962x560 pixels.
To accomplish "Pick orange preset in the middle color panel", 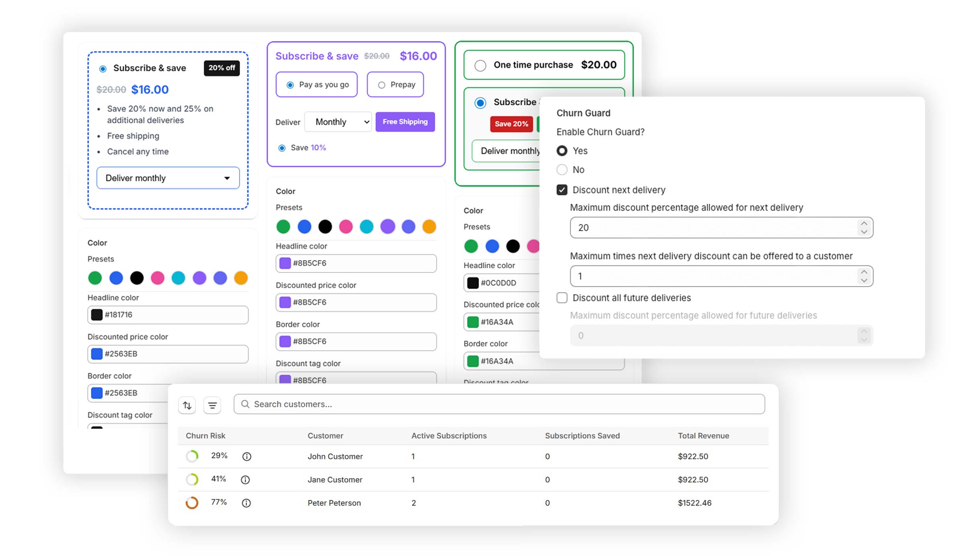I will pos(429,226).
